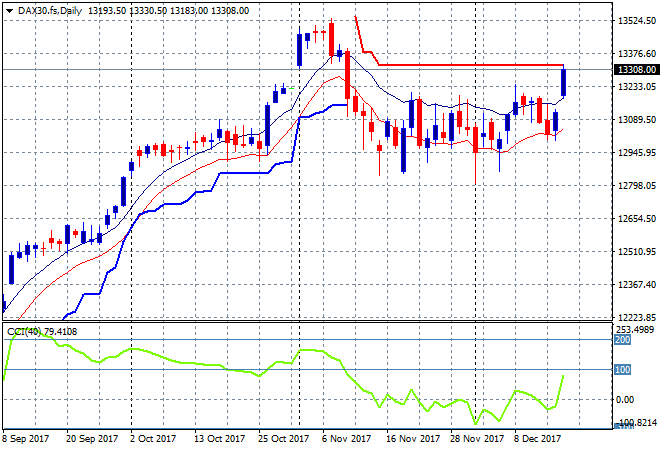
Task: Select the 13524.50 price axis label
Action: click(x=637, y=21)
